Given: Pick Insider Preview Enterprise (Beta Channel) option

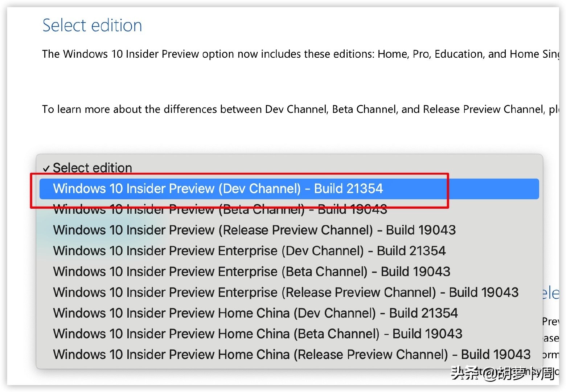Looking at the screenshot, I should 251,271.
